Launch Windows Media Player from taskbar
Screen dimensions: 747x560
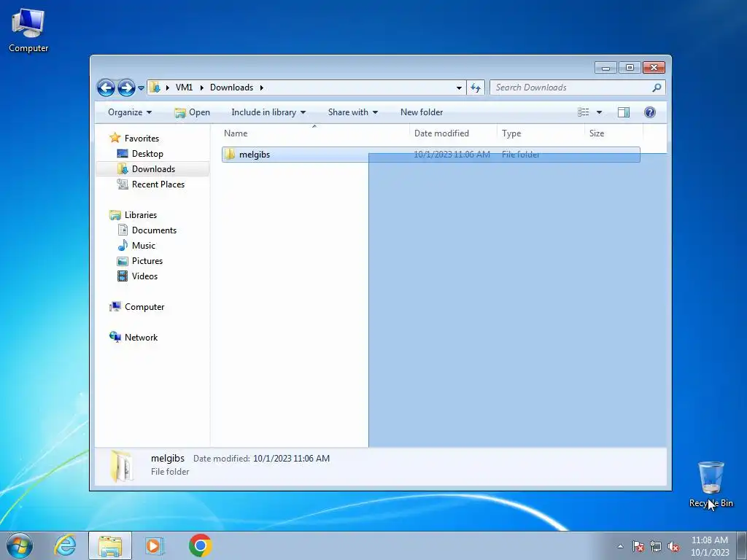pyautogui.click(x=155, y=545)
